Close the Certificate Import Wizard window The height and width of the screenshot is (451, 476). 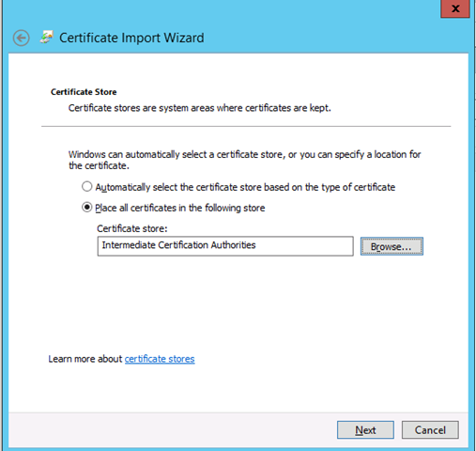click(455, 8)
